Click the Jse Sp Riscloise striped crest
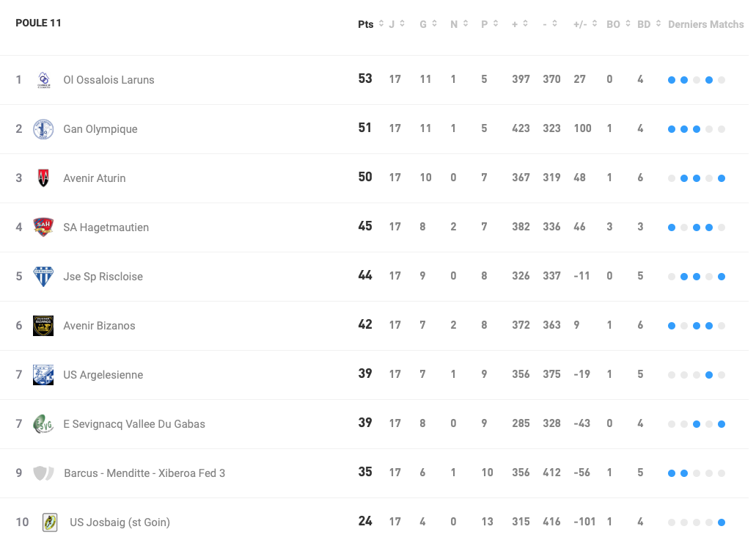 tap(43, 277)
